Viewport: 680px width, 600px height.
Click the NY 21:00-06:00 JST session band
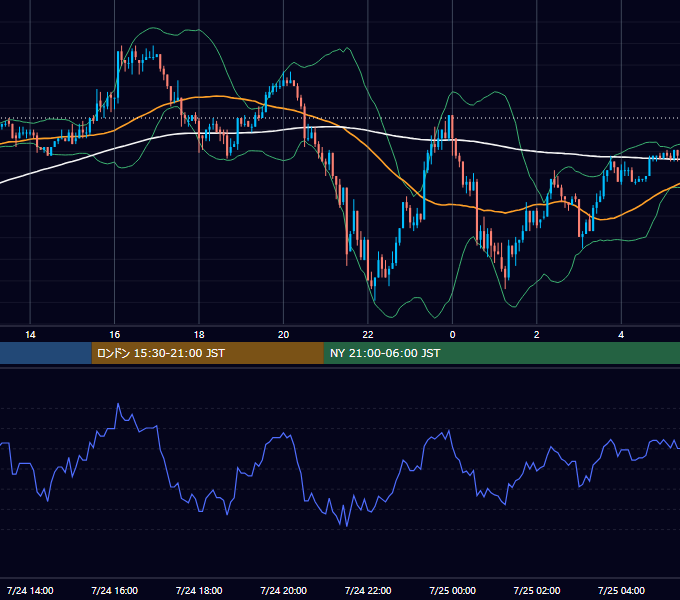point(502,353)
